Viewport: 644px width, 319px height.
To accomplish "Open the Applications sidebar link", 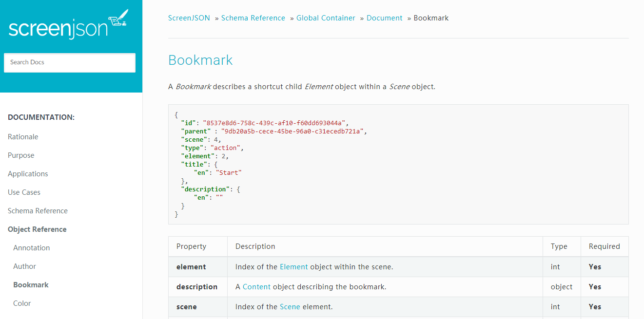I will click(x=28, y=173).
